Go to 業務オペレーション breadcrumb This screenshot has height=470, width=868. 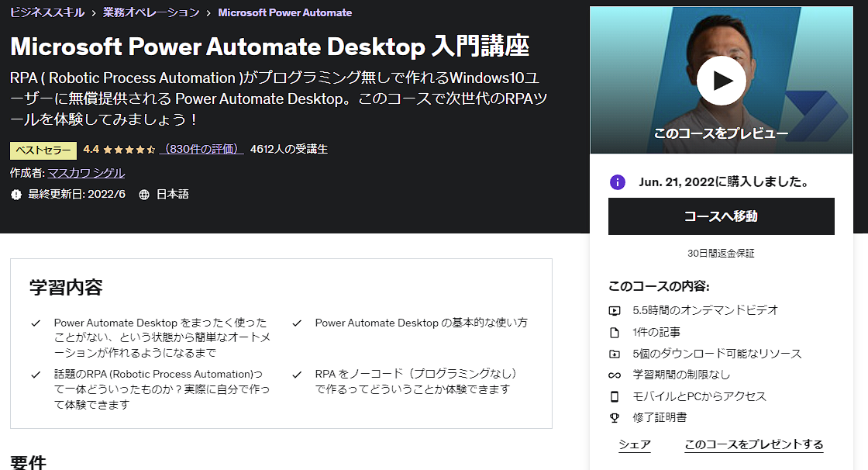(151, 12)
